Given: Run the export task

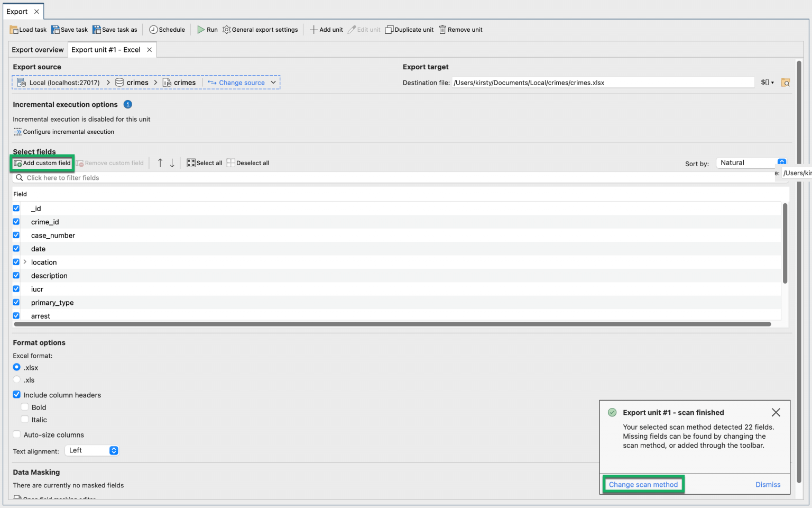Looking at the screenshot, I should point(207,30).
